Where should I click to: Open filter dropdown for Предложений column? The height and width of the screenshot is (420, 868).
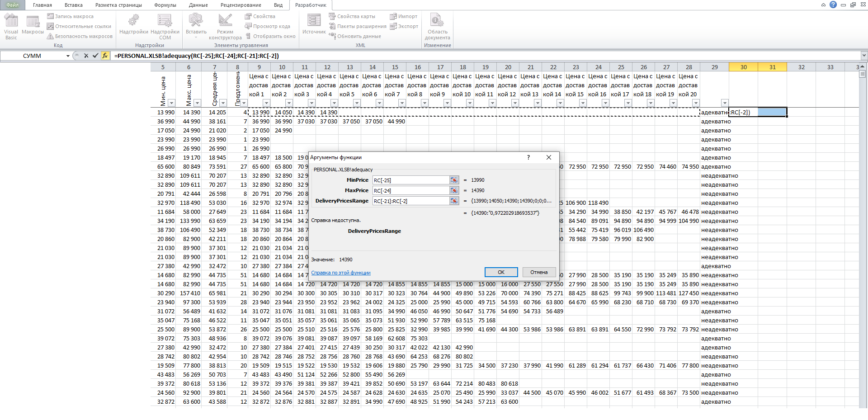[x=244, y=103]
